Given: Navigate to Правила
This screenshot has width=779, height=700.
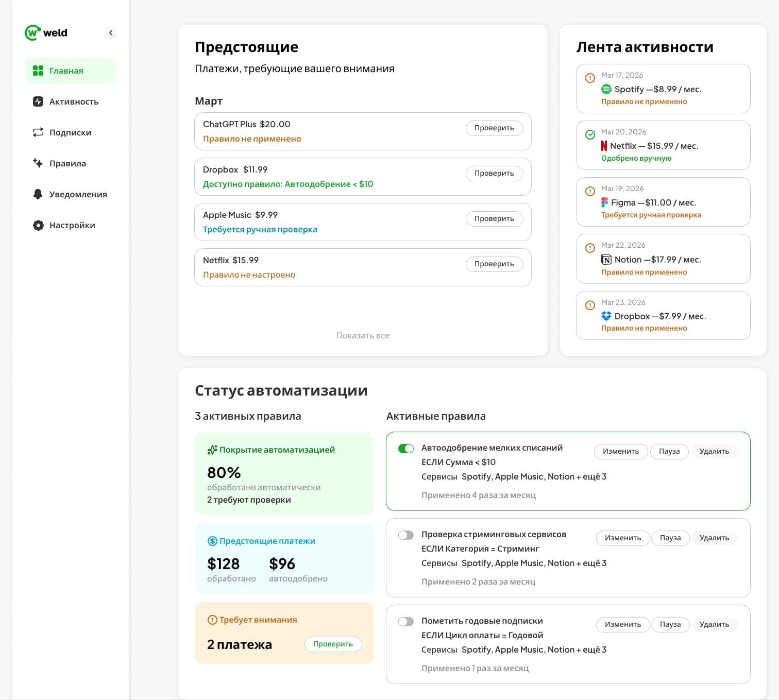Looking at the screenshot, I should click(71, 163).
